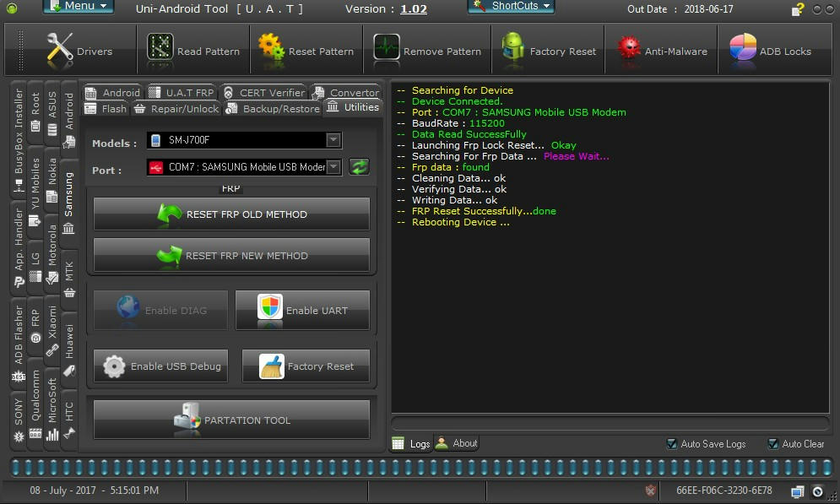The width and height of the screenshot is (840, 504).
Task: Open the Convertor tab
Action: (x=345, y=92)
